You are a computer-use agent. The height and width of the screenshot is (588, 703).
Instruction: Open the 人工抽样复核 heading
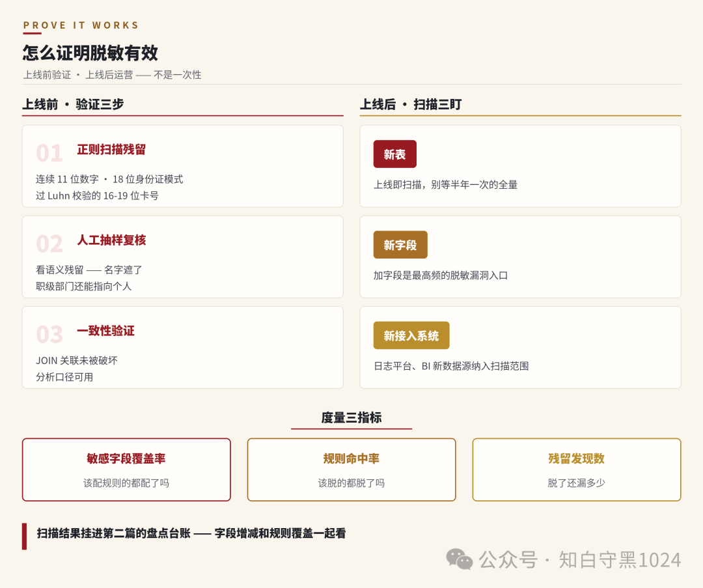click(x=111, y=240)
